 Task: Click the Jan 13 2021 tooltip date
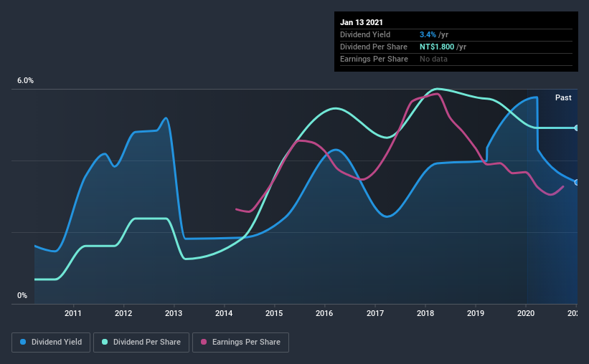[362, 22]
